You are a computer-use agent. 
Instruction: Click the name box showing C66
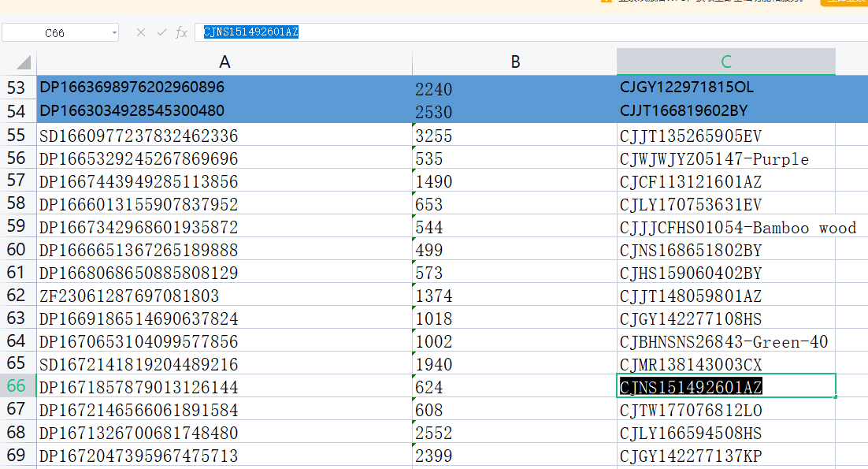pyautogui.click(x=54, y=33)
